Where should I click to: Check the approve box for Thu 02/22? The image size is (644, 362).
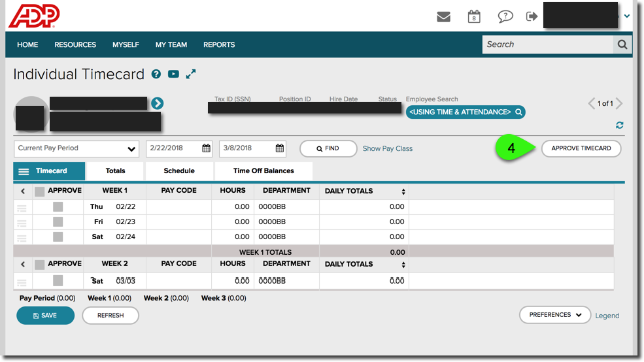58,206
